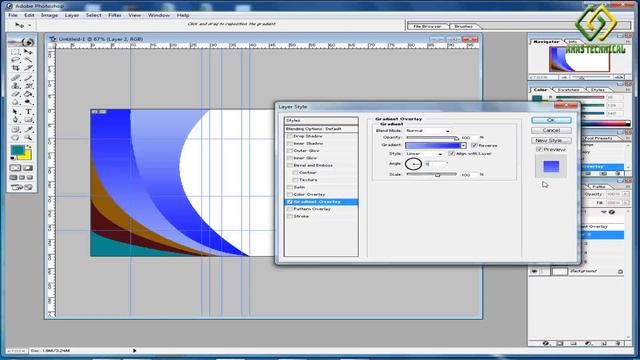Open the Edit menu
Viewport: 640px width, 360px height.
29,15
